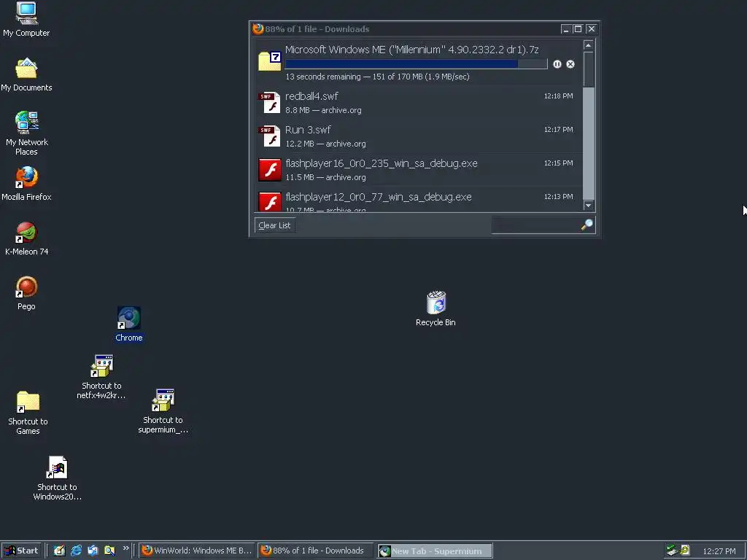Select the Mozilla Firefox desktop shortcut
Image resolution: width=747 pixels, height=560 pixels.
click(x=26, y=184)
